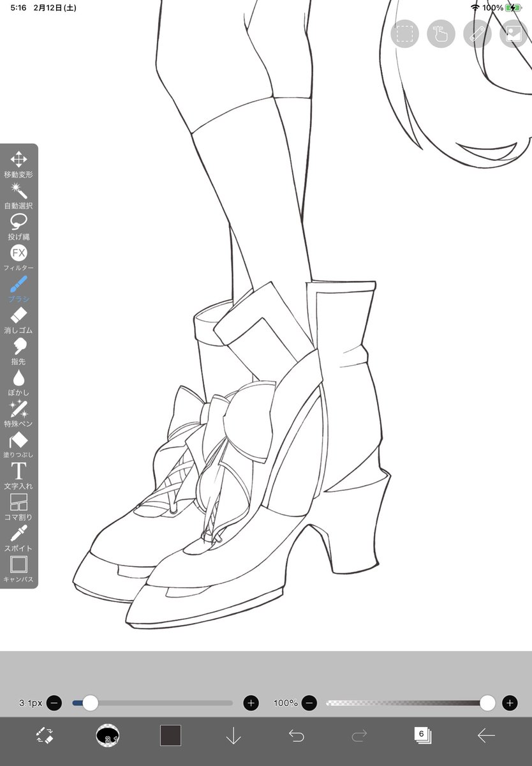Switch between brush and eraser icon
The width and height of the screenshot is (532, 766).
click(x=45, y=735)
